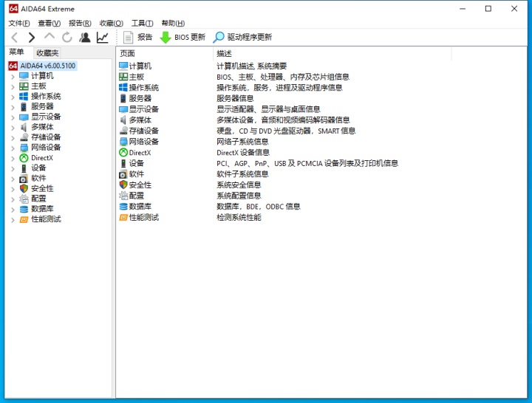This screenshot has width=532, height=403.
Task: Select AIDA64 v6.00.5100 root tree node
Action: point(47,66)
